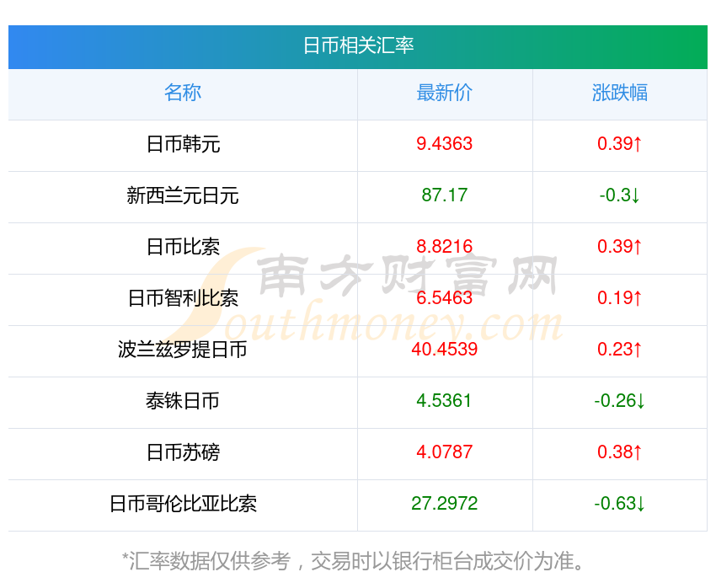Click the change value -0.63↓
The height and width of the screenshot is (588, 716).
(x=620, y=503)
